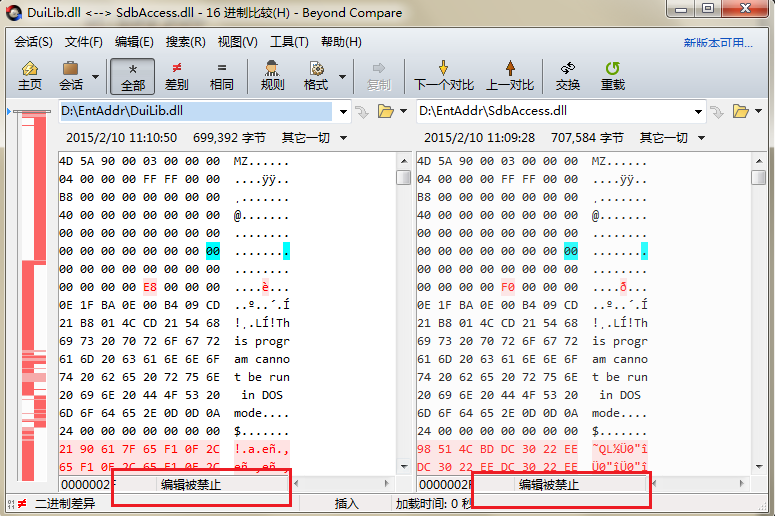Toggle the 相同 show same filter
The height and width of the screenshot is (516, 775).
pyautogui.click(x=221, y=75)
